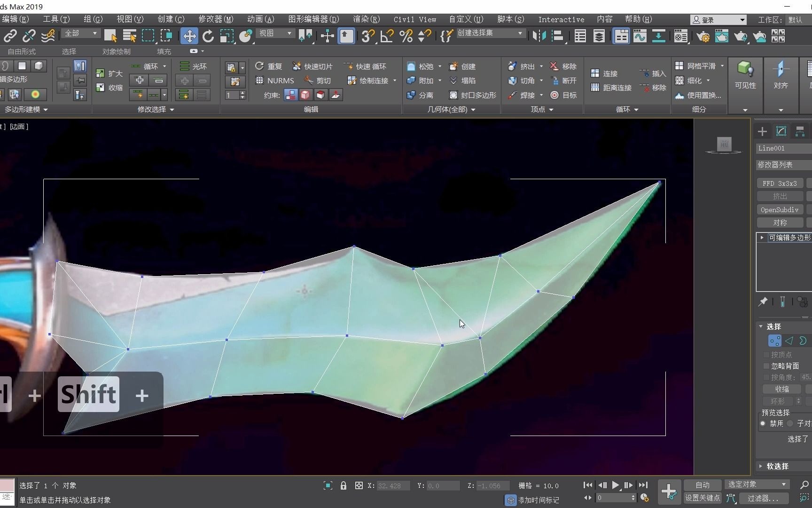Click the Pin Stack icon

[x=763, y=302]
